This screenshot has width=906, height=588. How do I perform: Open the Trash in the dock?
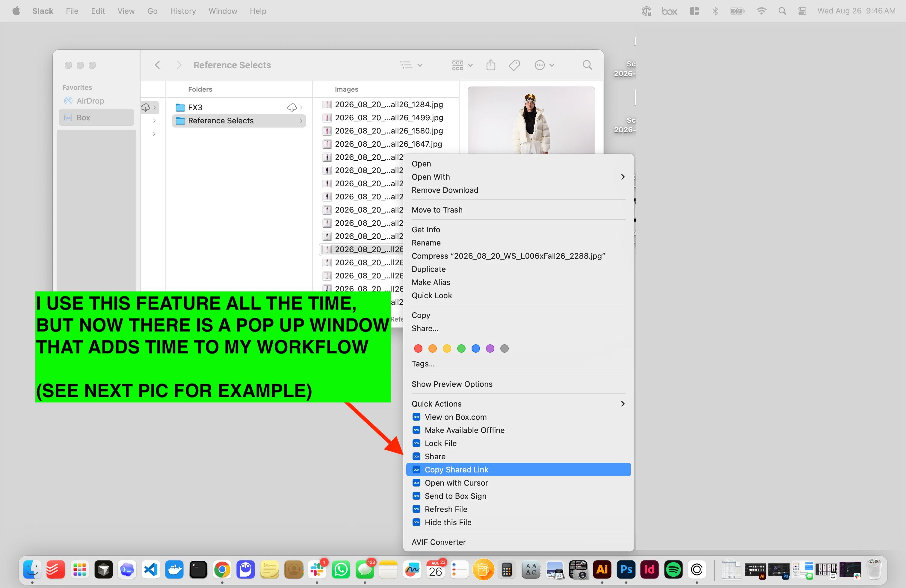point(874,569)
